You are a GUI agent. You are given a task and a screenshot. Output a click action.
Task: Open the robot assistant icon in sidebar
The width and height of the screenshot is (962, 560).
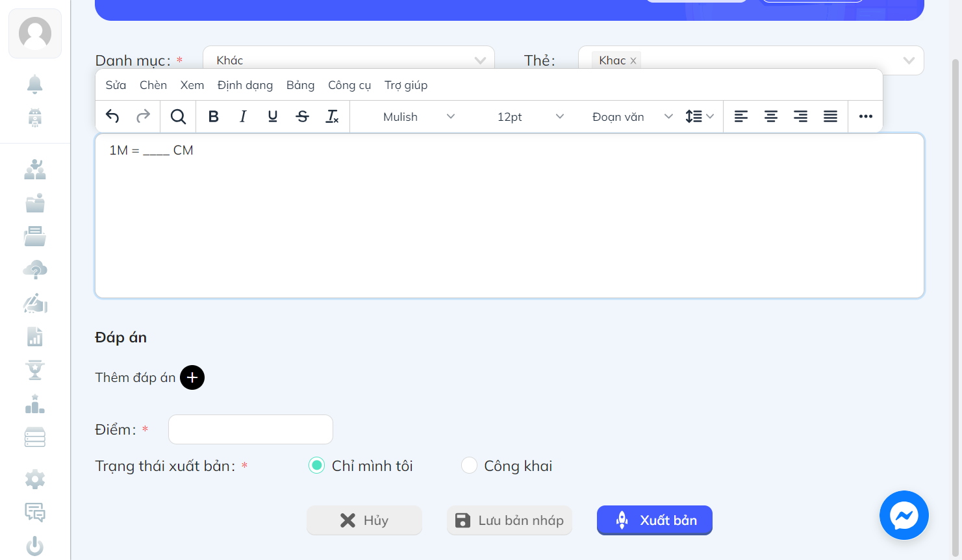point(35,118)
